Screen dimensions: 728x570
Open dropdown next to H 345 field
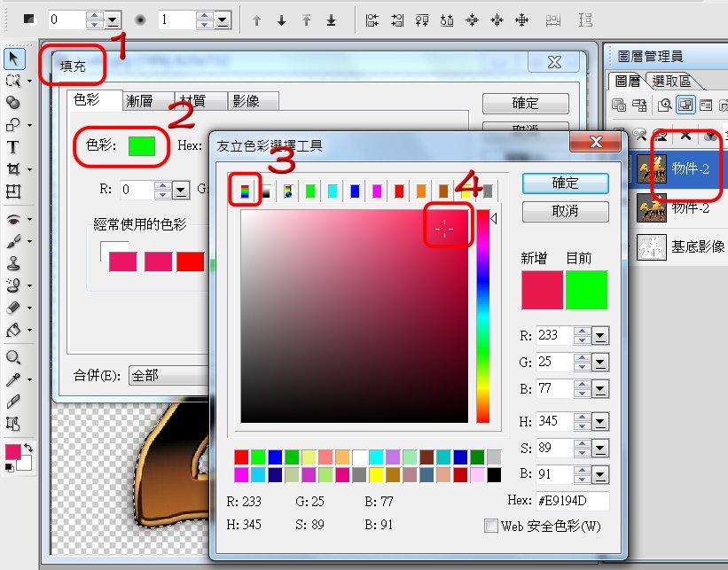click(599, 421)
